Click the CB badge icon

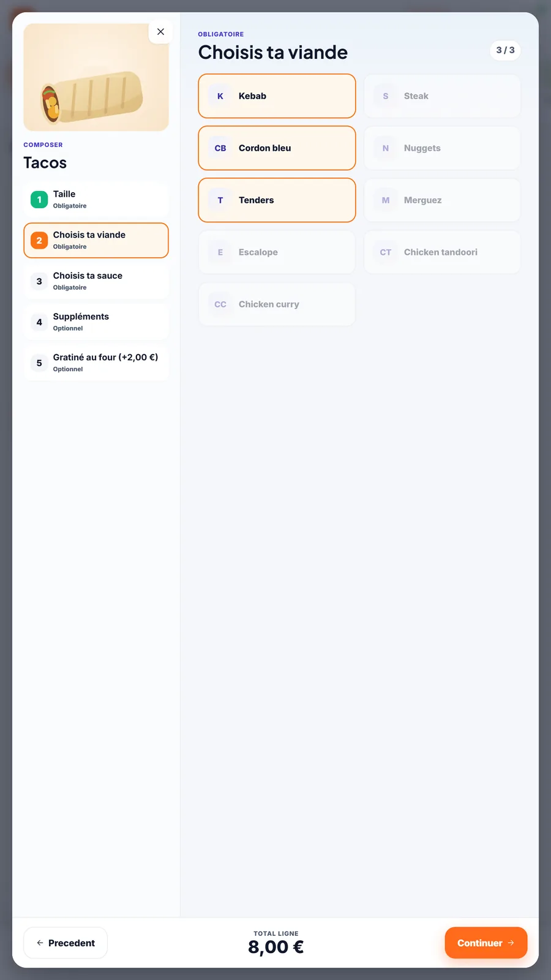pos(220,148)
